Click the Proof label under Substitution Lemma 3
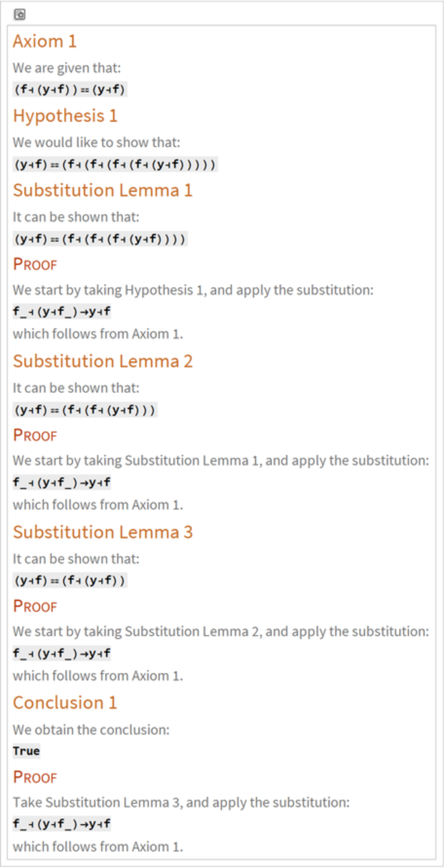This screenshot has height=868, width=444. (x=35, y=606)
